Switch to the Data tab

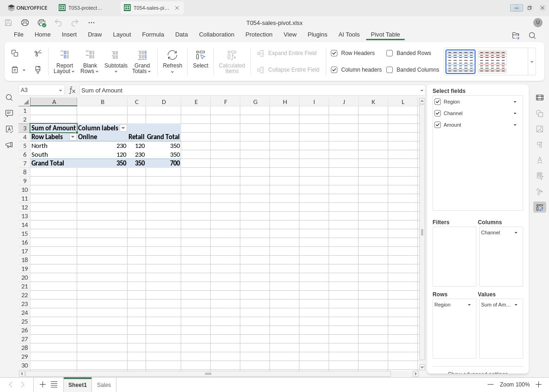point(181,34)
